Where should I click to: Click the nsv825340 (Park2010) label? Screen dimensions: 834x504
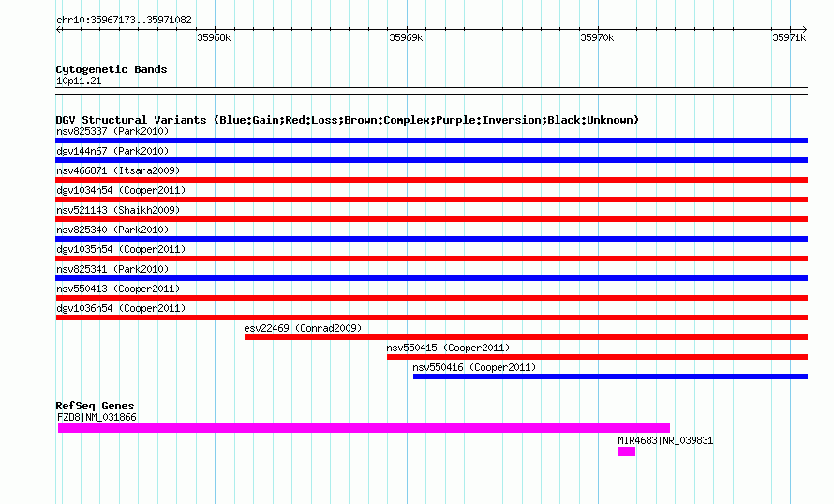click(x=112, y=230)
